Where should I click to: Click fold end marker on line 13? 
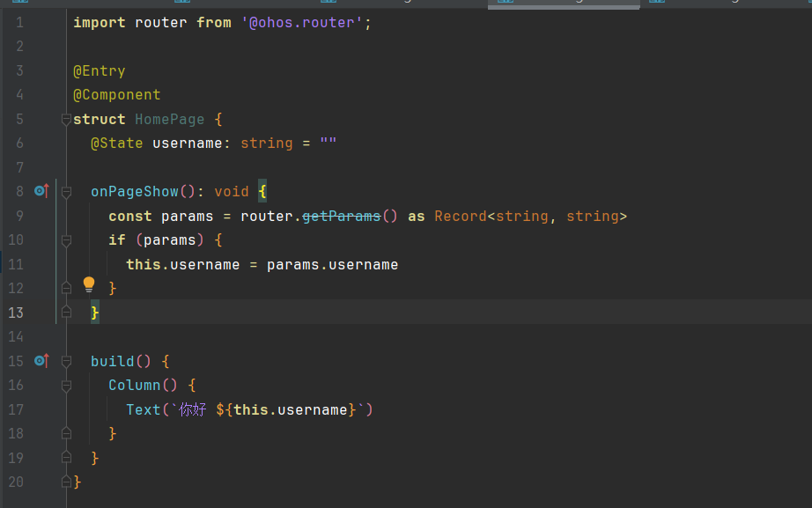coord(66,312)
